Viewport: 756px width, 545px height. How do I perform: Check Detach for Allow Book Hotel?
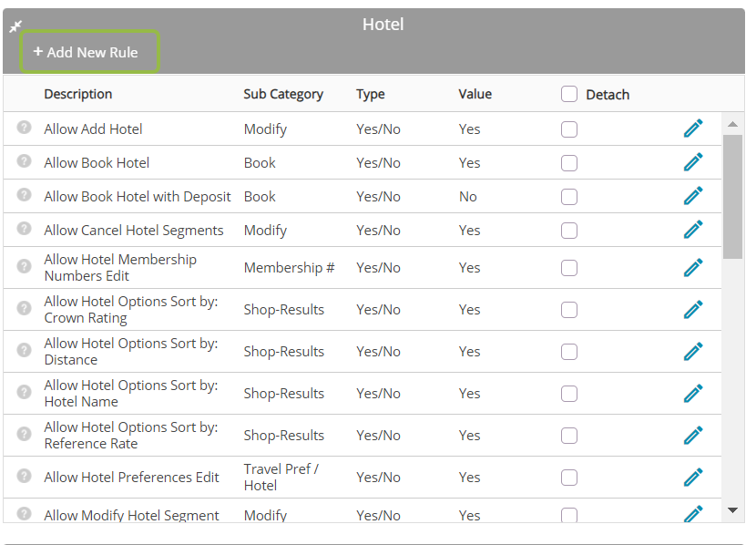coord(569,163)
